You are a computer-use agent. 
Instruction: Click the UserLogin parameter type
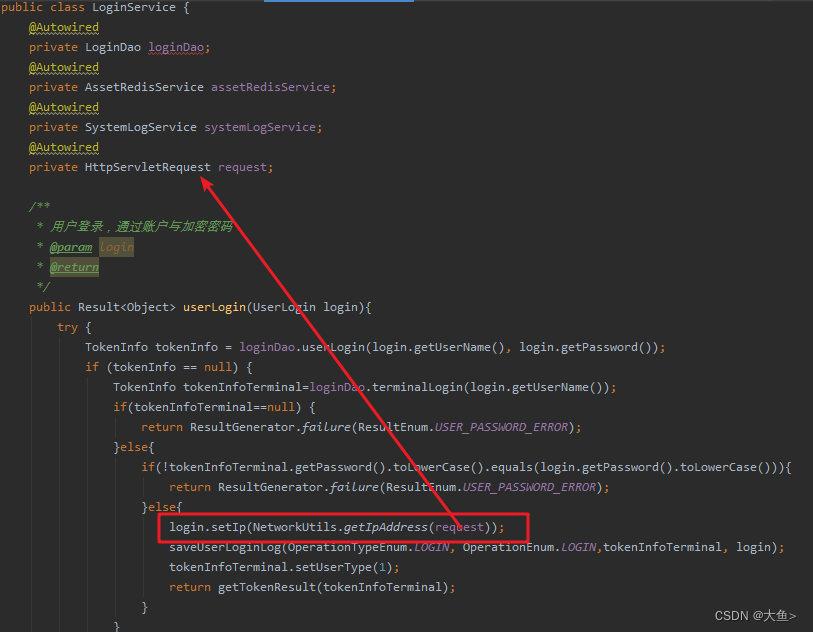tap(285, 307)
